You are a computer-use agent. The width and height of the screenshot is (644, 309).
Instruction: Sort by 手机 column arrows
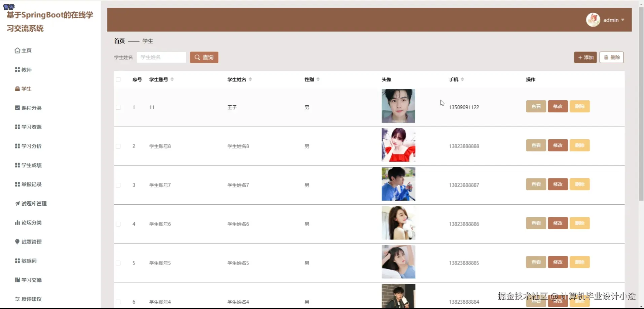point(462,79)
